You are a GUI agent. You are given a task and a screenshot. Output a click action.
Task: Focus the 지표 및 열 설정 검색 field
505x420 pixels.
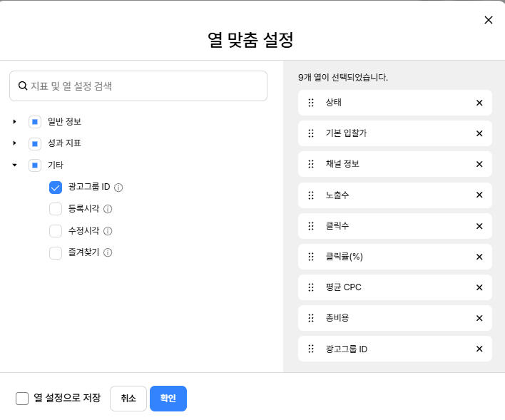click(138, 86)
